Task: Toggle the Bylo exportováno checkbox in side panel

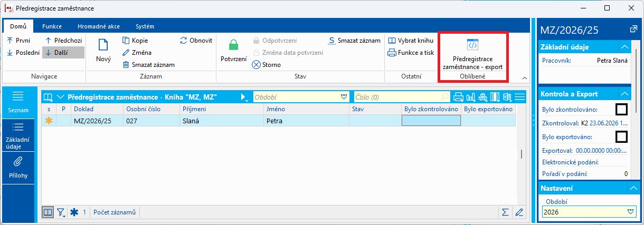Action: click(622, 137)
